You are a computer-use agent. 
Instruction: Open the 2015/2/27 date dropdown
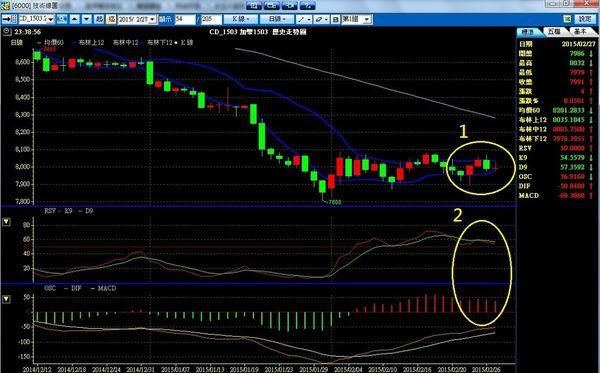point(137,19)
